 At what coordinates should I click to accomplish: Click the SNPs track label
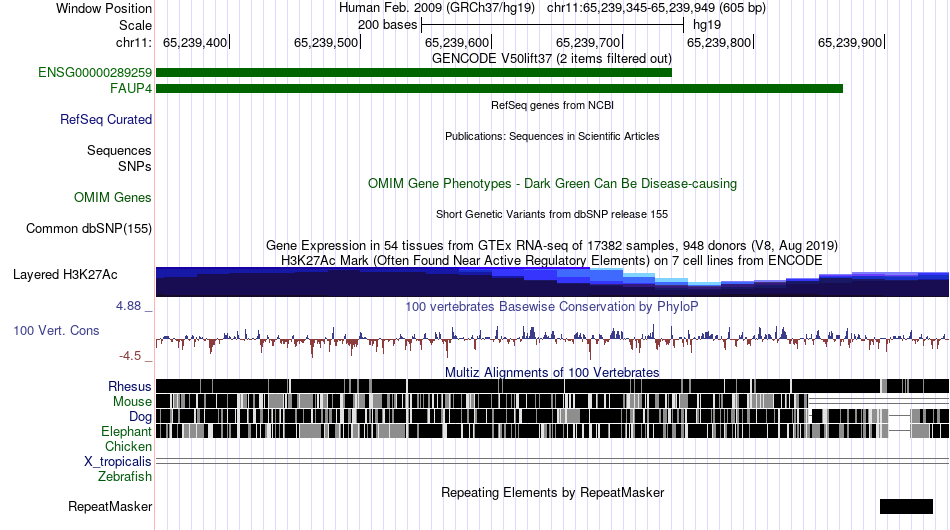pos(135,166)
